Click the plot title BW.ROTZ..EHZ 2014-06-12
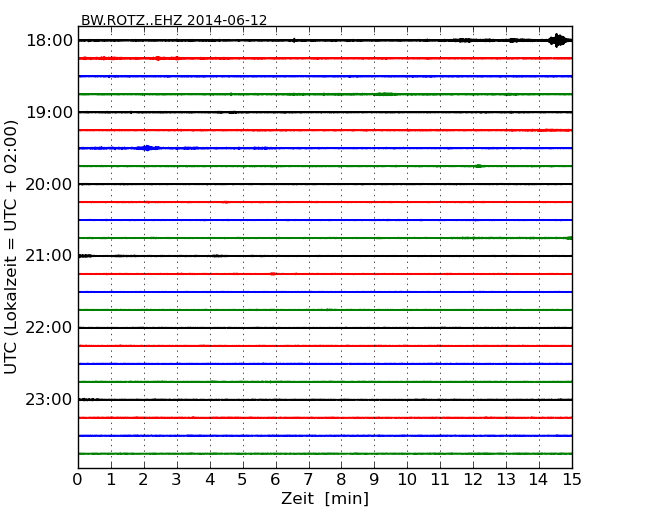Viewport: 650px width, 520px height. pos(174,20)
